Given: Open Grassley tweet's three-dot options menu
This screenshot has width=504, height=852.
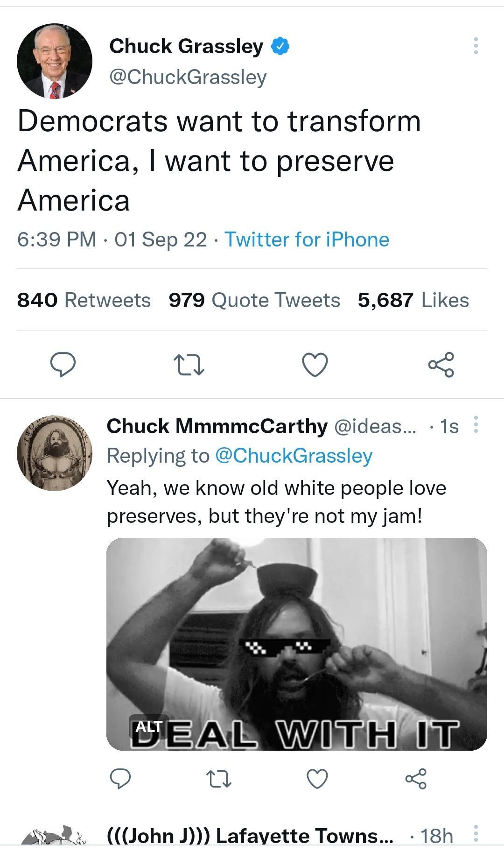Looking at the screenshot, I should pyautogui.click(x=476, y=47).
